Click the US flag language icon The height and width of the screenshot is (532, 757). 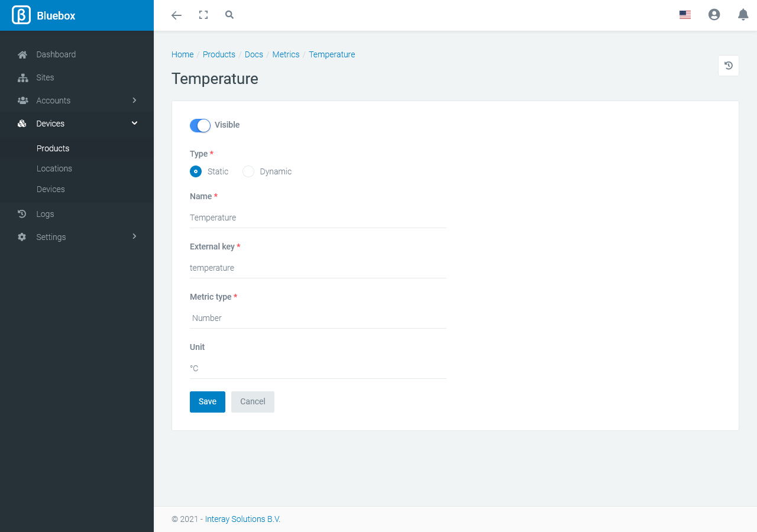click(x=685, y=15)
